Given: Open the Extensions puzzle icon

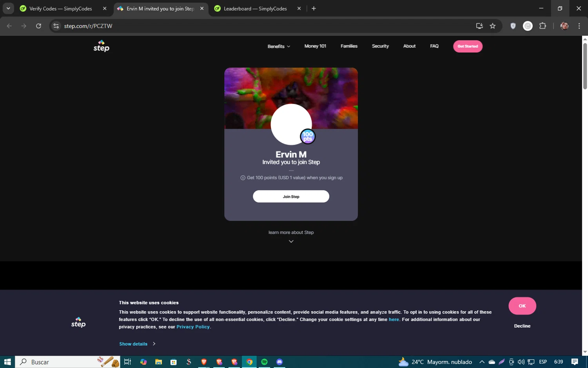Looking at the screenshot, I should click(543, 26).
